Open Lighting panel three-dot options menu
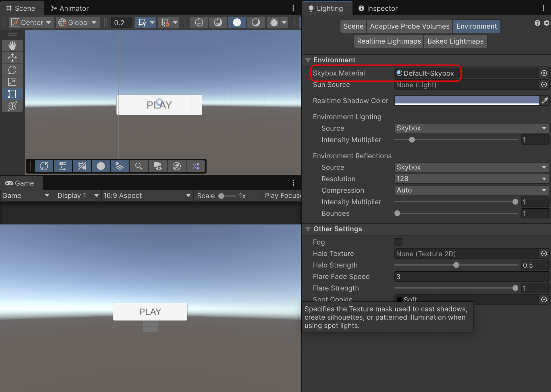The width and height of the screenshot is (551, 392). pyautogui.click(x=543, y=8)
